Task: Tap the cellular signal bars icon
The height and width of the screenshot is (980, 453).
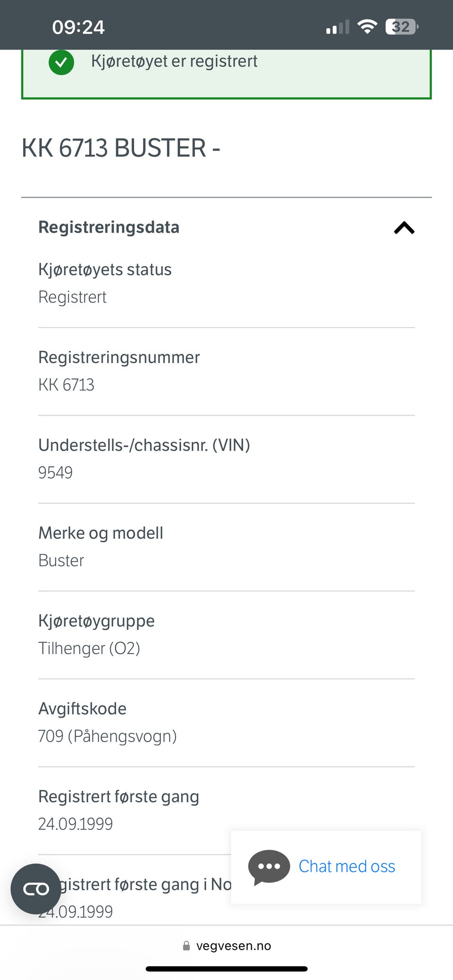Action: pos(337,27)
